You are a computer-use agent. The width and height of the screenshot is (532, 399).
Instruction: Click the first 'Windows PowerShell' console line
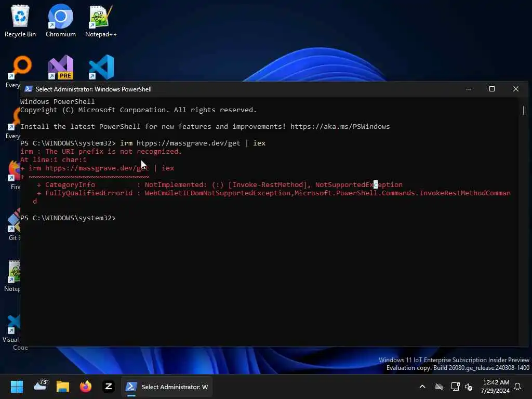pos(57,101)
